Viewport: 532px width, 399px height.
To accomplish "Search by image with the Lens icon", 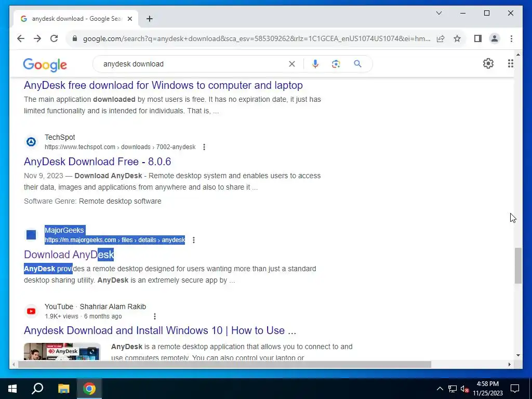I will click(x=336, y=64).
